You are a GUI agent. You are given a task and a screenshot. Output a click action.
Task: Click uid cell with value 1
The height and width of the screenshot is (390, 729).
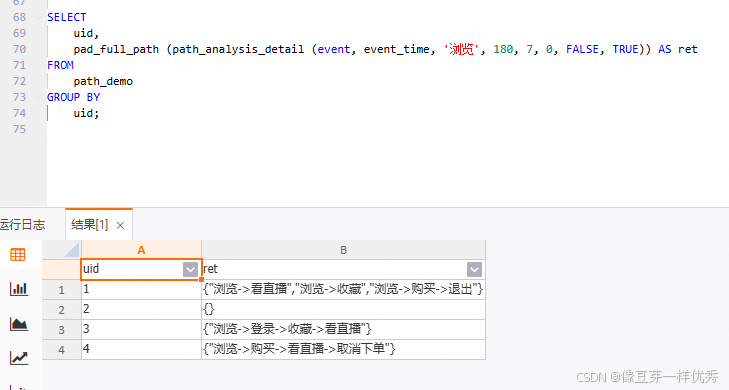click(141, 290)
